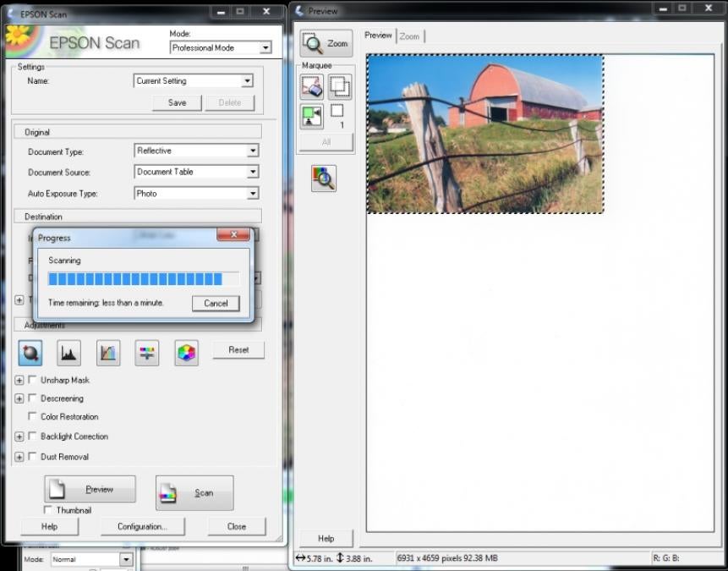Click the color scan icon on Scan button
This screenshot has width=728, height=571.
pos(167,493)
